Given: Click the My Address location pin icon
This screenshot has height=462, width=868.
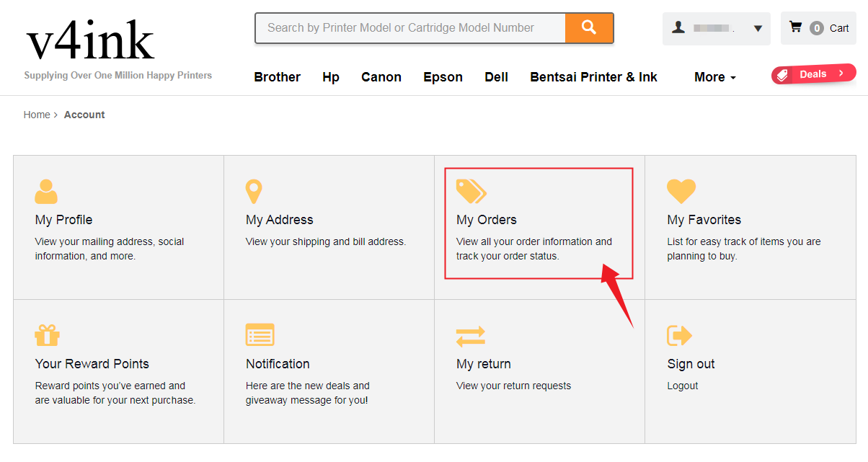Looking at the screenshot, I should [254, 192].
